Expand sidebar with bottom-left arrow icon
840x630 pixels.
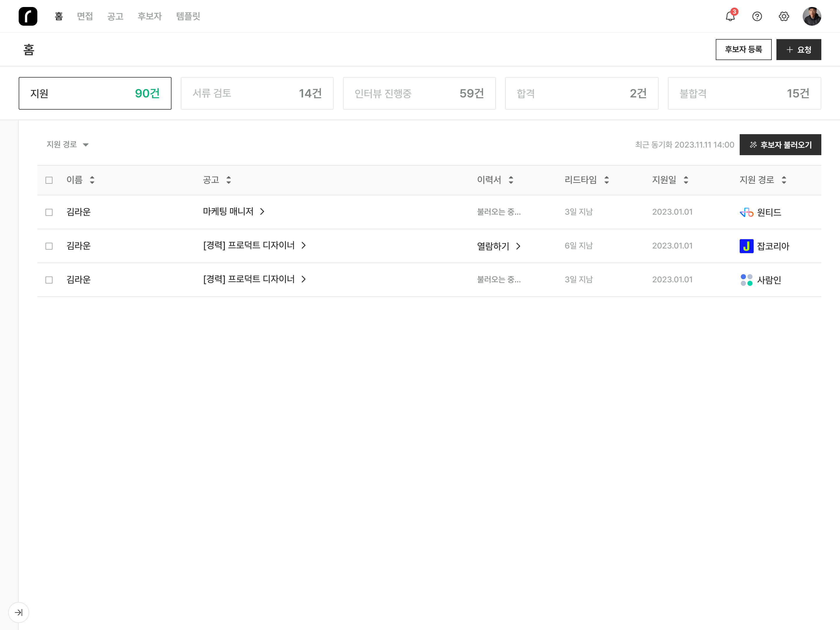(x=19, y=612)
